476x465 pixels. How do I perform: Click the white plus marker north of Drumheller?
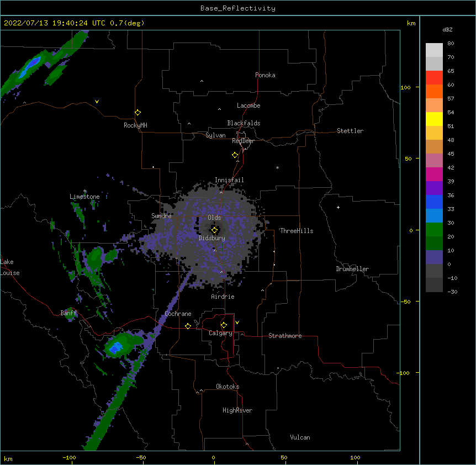[x=338, y=207]
